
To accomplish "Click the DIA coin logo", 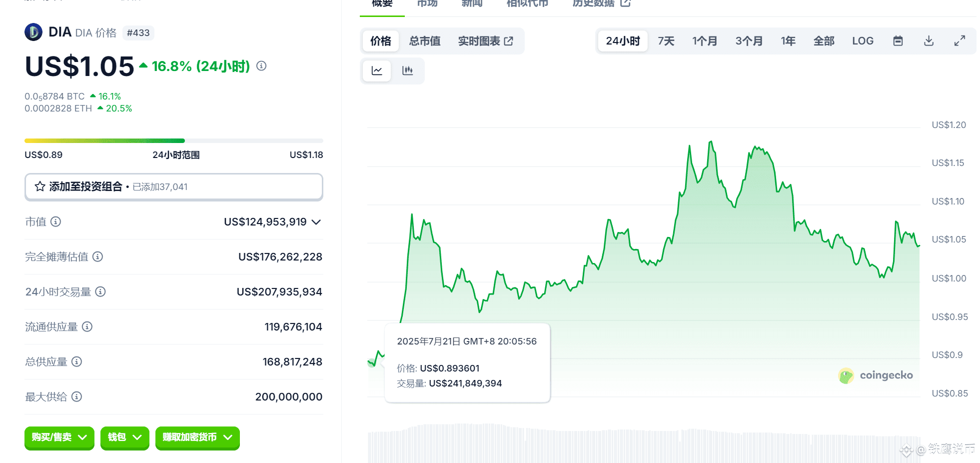I will (33, 32).
